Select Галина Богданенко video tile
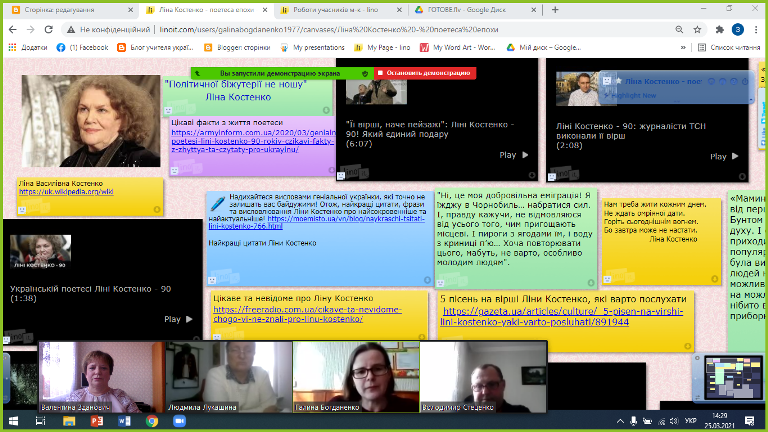Image resolution: width=768 pixels, height=432 pixels. (x=356, y=376)
